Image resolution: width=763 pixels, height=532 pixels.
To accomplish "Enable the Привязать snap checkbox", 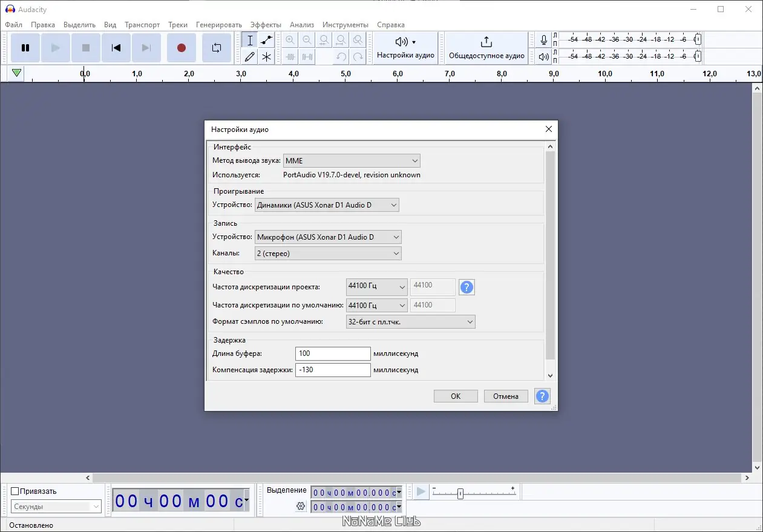I will (x=16, y=491).
